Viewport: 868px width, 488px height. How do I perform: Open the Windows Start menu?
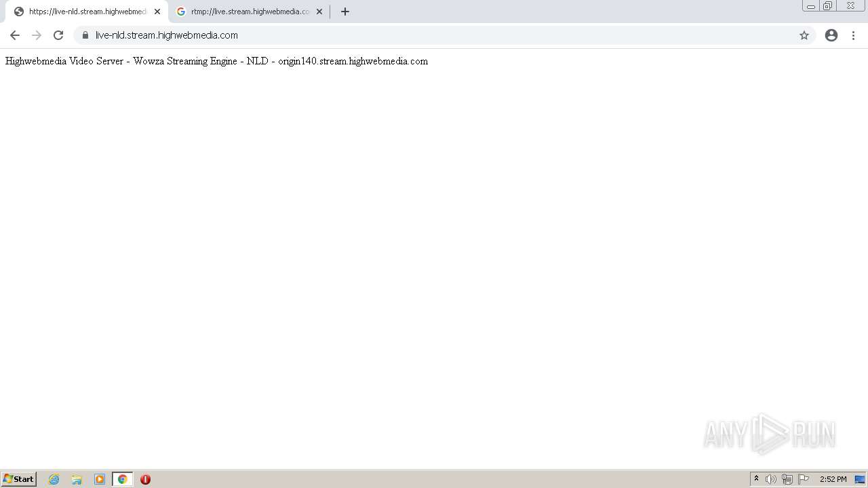coord(19,479)
